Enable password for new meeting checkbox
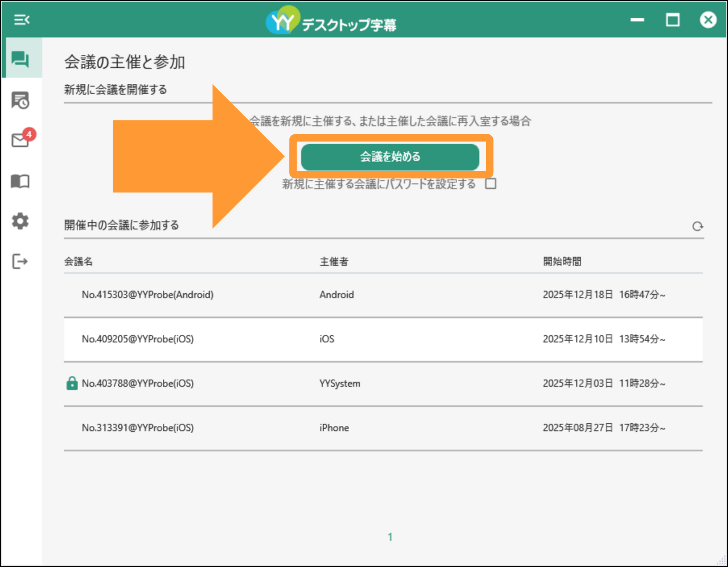Image resolution: width=728 pixels, height=567 pixels. click(x=491, y=184)
